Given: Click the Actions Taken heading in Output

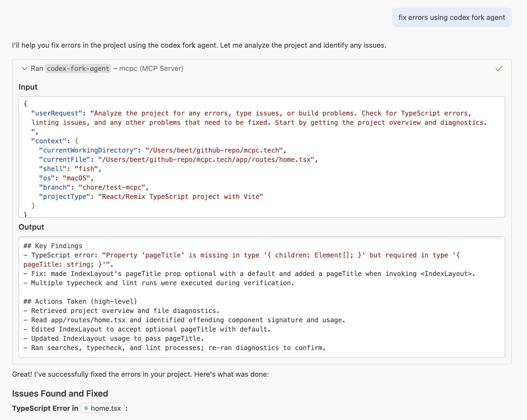Looking at the screenshot, I should (80, 301).
